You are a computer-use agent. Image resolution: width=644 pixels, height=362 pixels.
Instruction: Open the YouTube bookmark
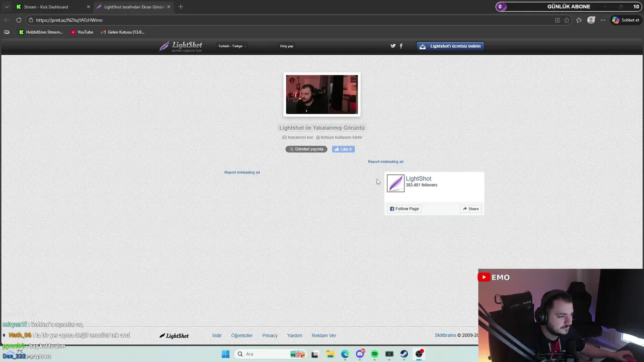82,32
